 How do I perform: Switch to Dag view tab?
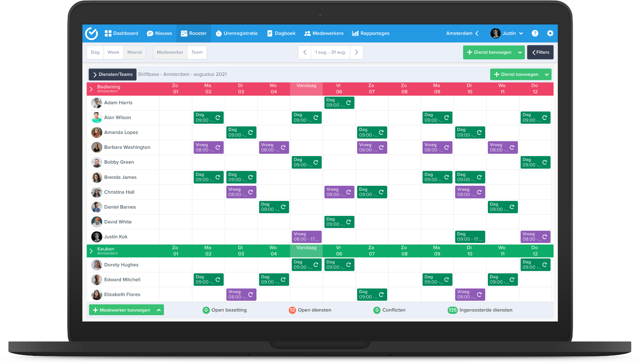tap(96, 52)
